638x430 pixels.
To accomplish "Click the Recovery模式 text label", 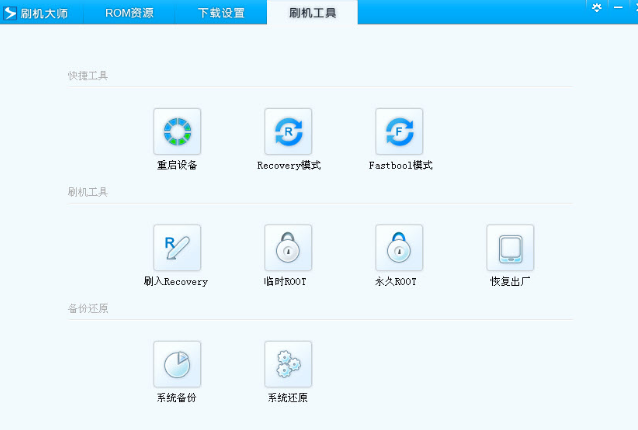I will click(289, 165).
